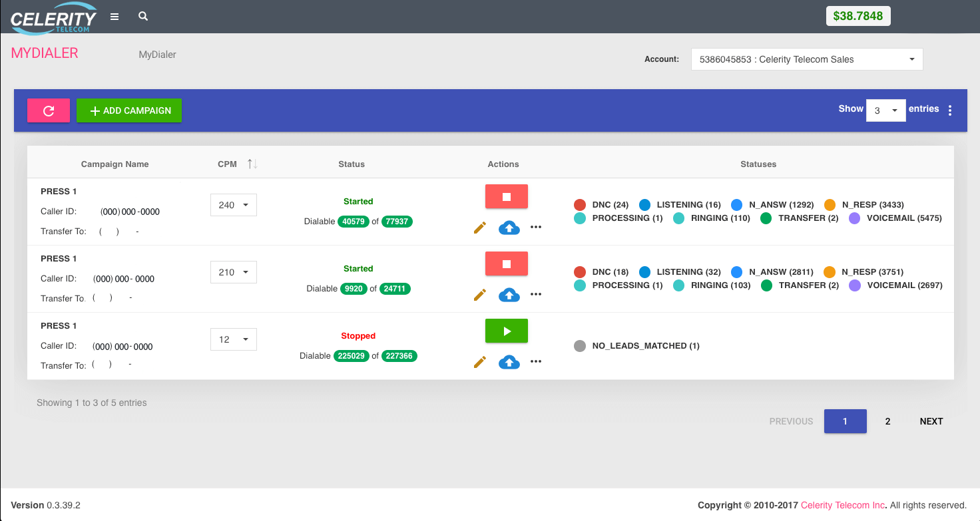
Task: Click the Statuses column header
Action: [x=758, y=164]
